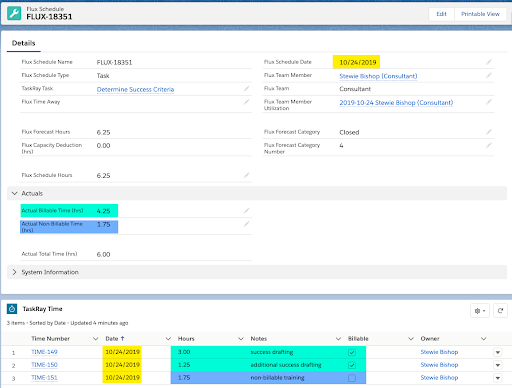This screenshot has width=512, height=388.
Task: Open the TIME-151 record link
Action: (x=44, y=378)
